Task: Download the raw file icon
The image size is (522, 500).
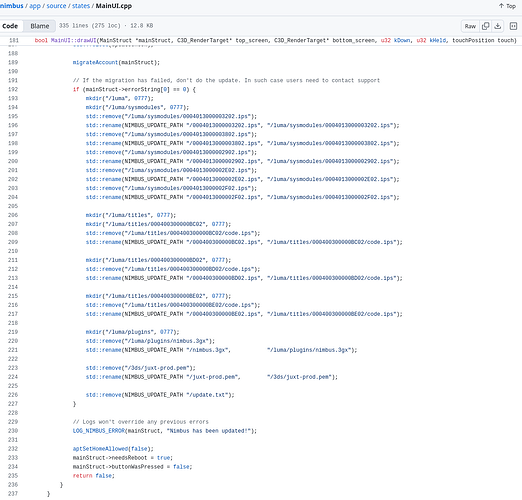Action: (498, 26)
